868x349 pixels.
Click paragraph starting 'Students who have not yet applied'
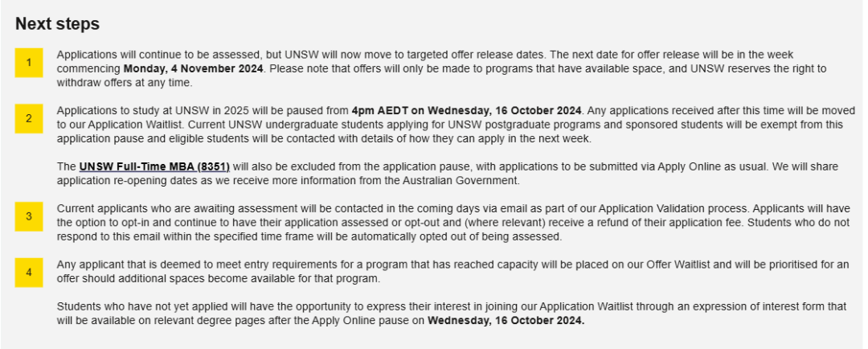point(452,313)
